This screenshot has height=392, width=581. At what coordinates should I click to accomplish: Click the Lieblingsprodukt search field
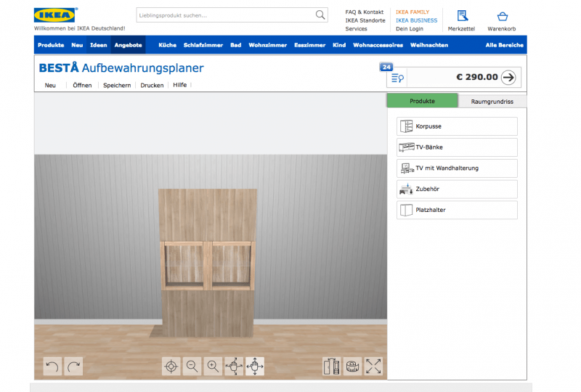[225, 15]
